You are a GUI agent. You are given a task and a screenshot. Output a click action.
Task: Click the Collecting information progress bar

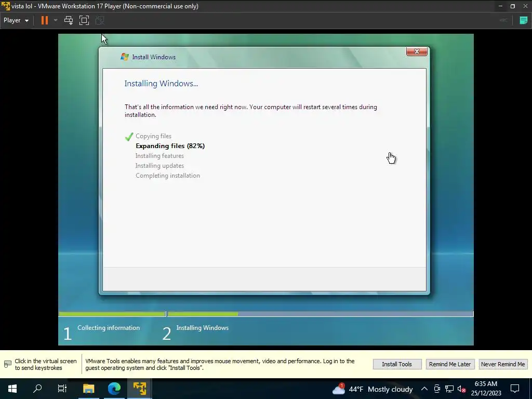[x=112, y=314]
